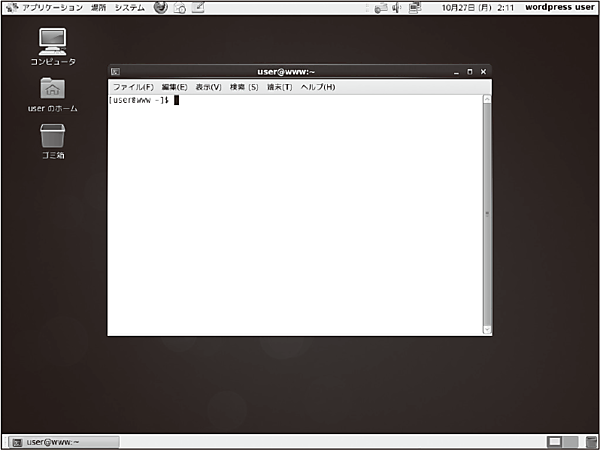Click the user@www:~ taskbar button
Viewport: 600px width, 450px height.
coord(64,442)
